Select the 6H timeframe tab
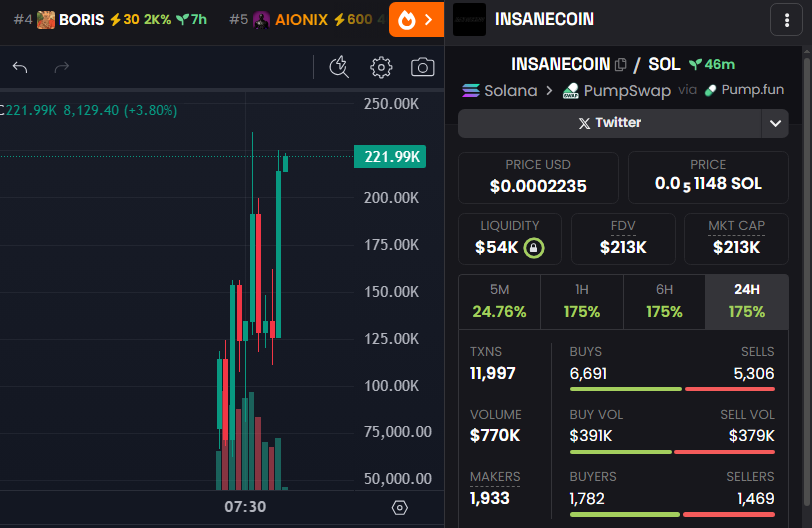This screenshot has height=528, width=812. pyautogui.click(x=664, y=302)
